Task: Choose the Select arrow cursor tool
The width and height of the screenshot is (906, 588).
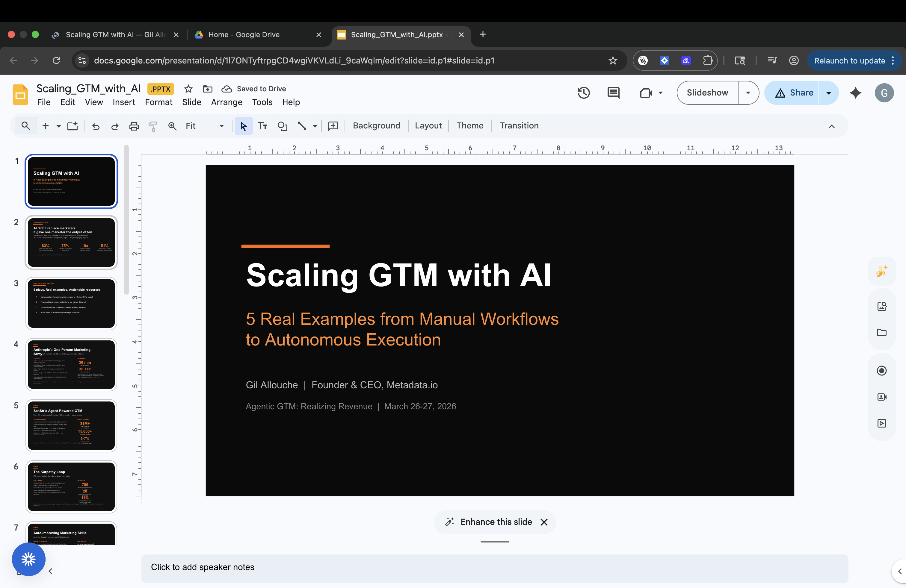Action: click(x=244, y=126)
